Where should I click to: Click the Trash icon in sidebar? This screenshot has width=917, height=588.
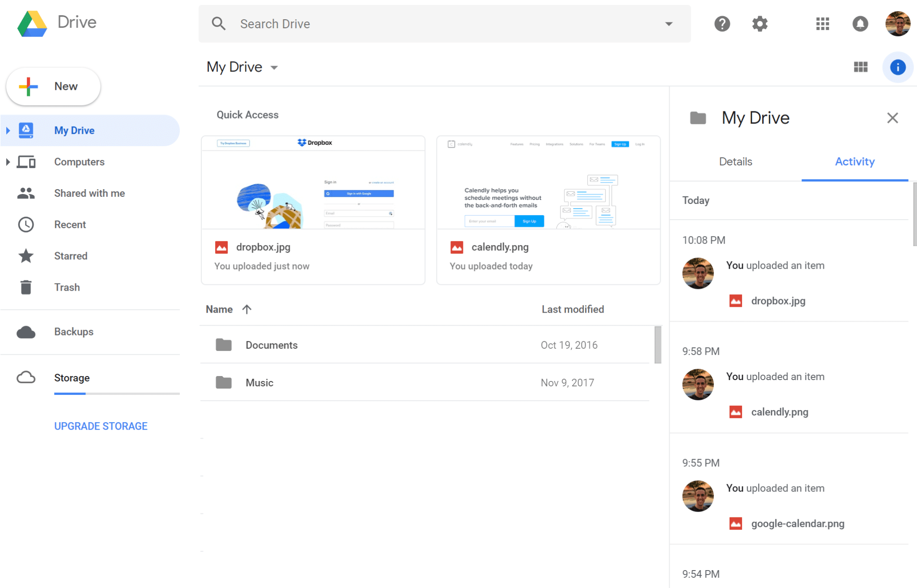pos(27,288)
